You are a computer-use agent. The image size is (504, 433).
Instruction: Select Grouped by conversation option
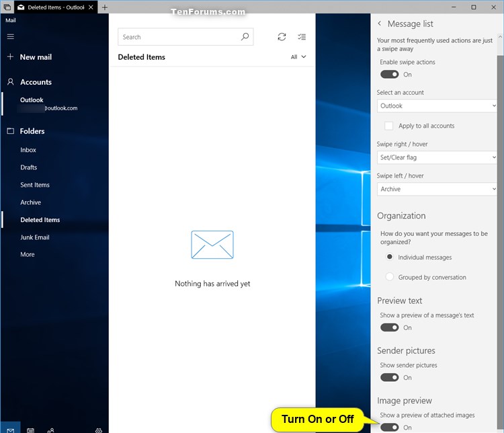click(x=390, y=276)
